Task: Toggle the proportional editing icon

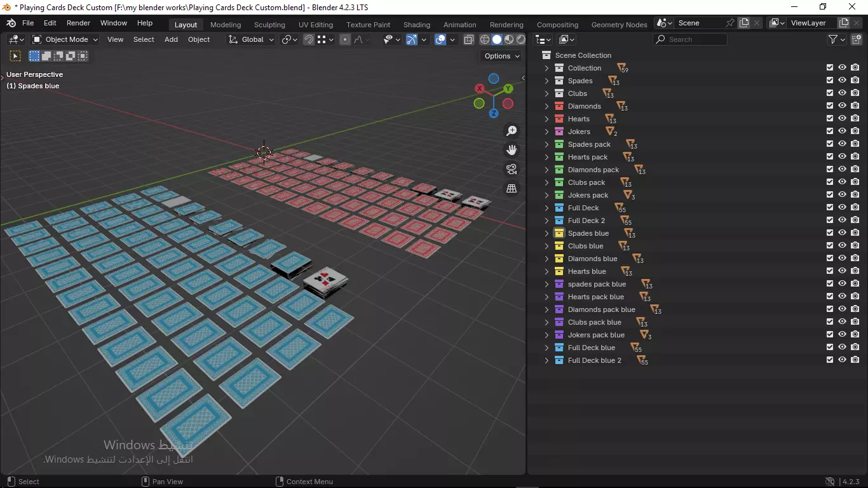Action: (x=345, y=39)
